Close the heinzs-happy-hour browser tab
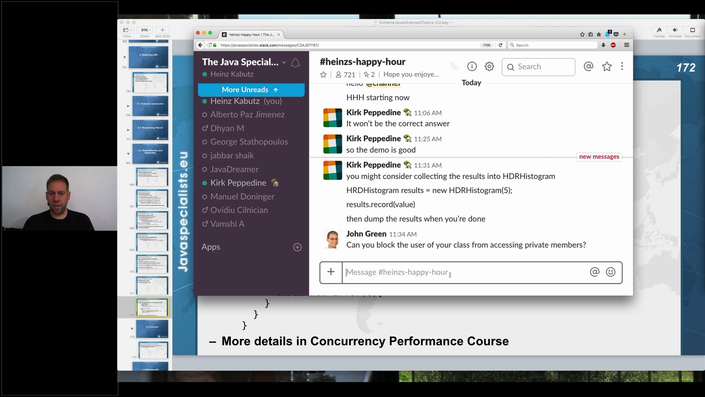The width and height of the screenshot is (705, 397). point(279,34)
